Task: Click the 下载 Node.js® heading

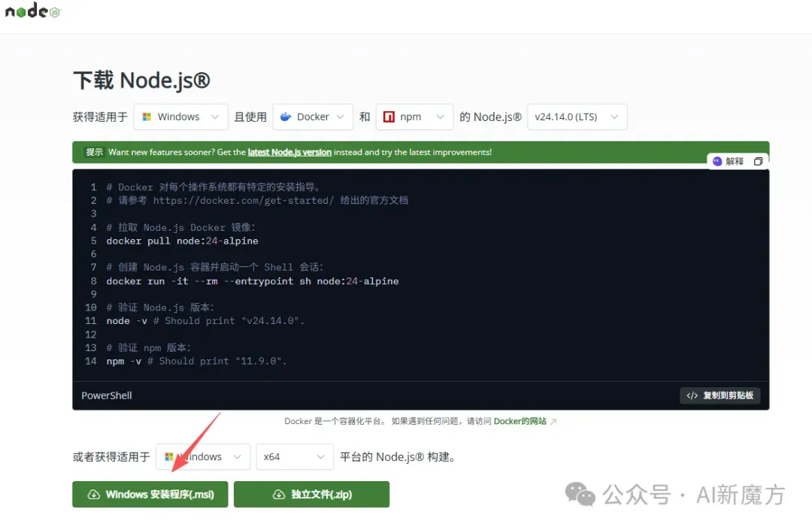Action: point(142,80)
